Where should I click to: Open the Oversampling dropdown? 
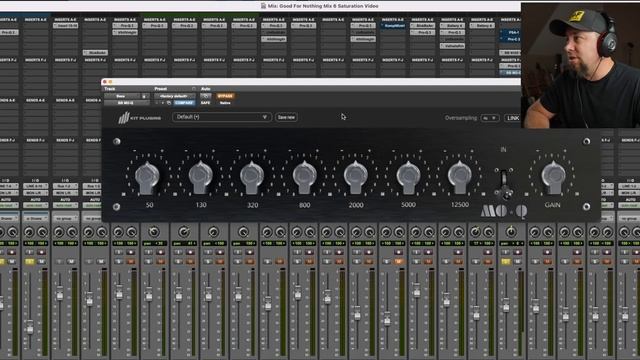pyautogui.click(x=489, y=118)
